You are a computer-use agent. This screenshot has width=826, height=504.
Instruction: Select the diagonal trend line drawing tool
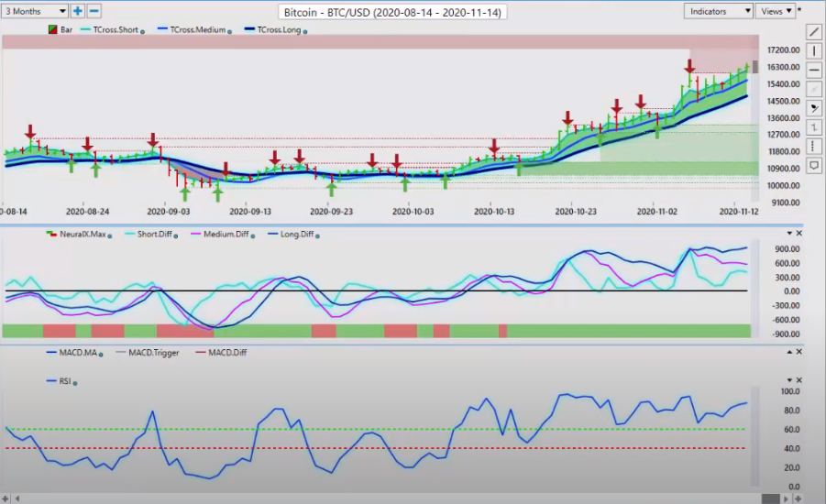tap(814, 32)
